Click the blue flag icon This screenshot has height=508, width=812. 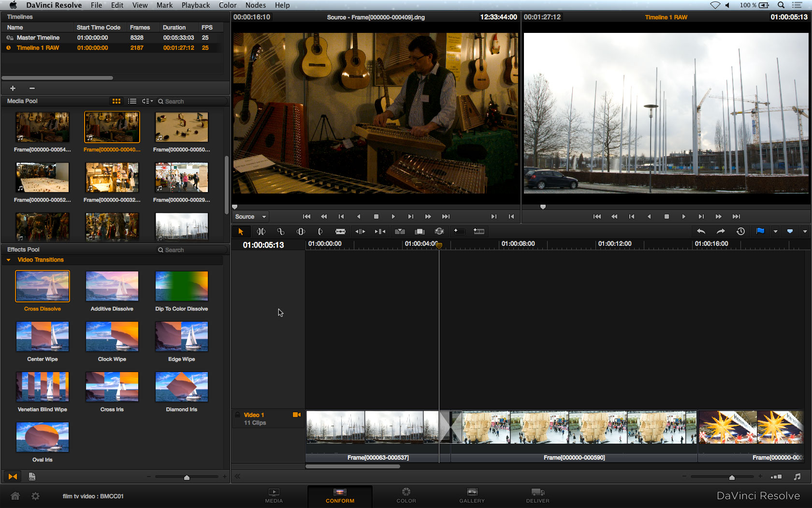click(760, 231)
